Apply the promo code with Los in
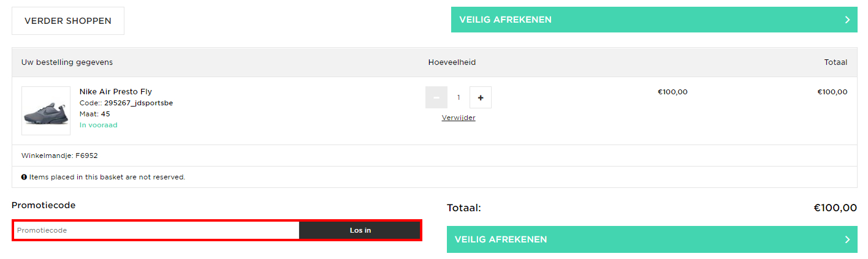Viewport: 868px width, 259px height. [360, 230]
